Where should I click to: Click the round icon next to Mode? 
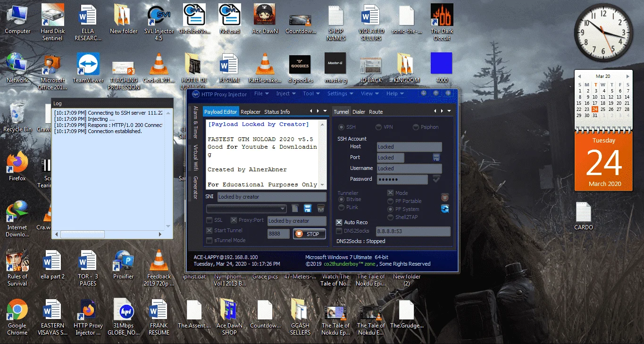(x=444, y=197)
